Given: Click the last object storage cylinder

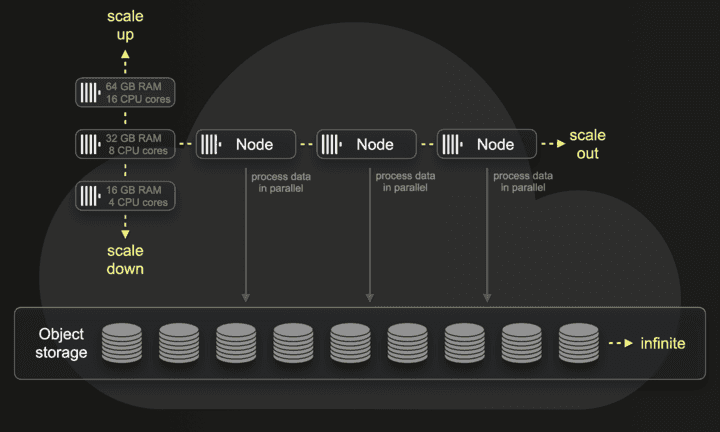Looking at the screenshot, I should pos(579,343).
